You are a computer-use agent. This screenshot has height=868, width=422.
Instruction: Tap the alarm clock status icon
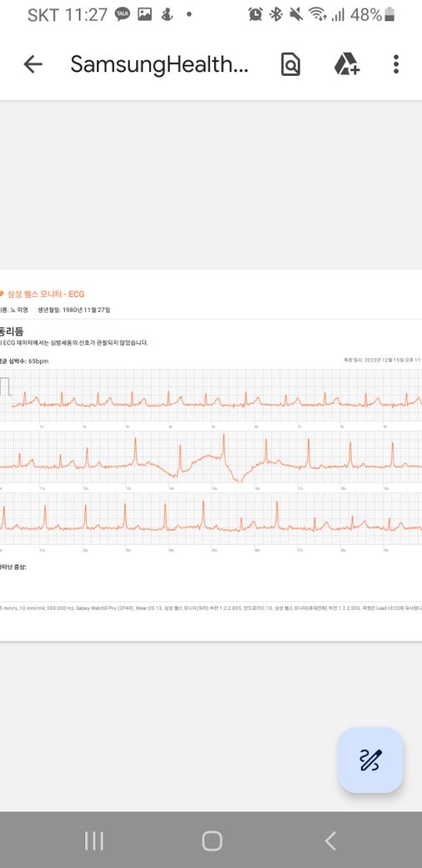(255, 15)
